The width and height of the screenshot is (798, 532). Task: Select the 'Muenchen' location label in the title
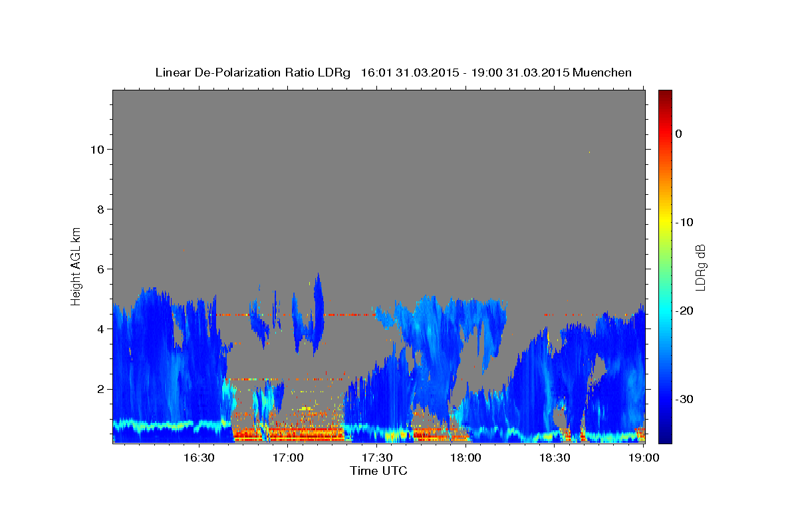(x=602, y=72)
